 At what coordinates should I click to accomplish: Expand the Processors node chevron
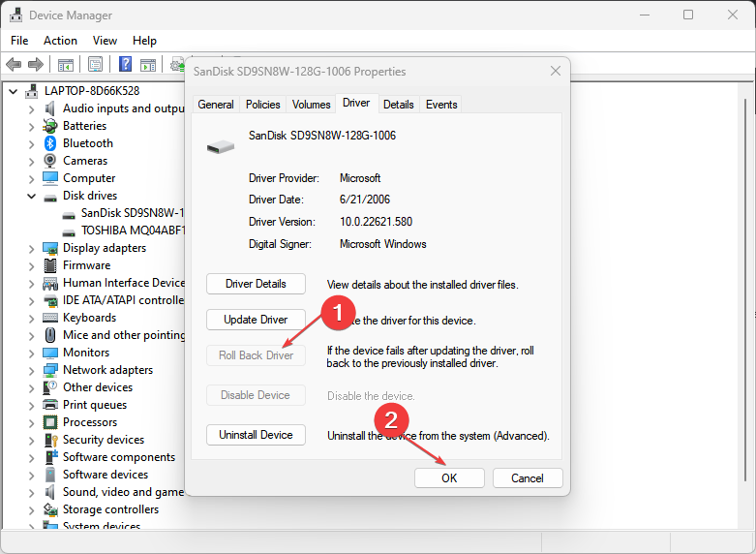(31, 423)
